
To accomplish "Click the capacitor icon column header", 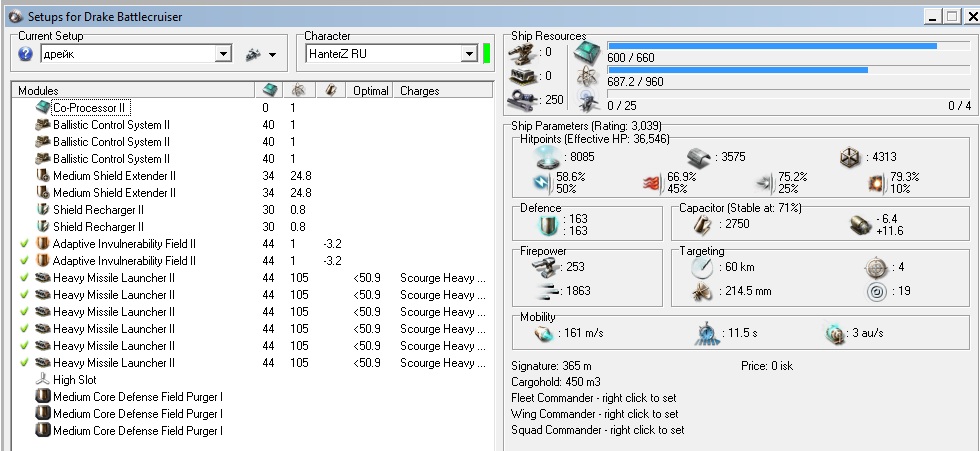I will [331, 91].
